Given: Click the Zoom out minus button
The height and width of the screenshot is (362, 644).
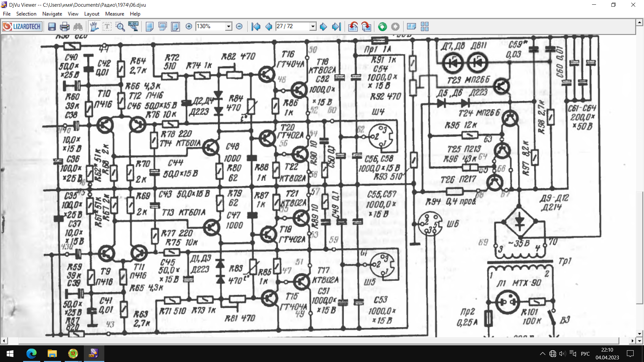Looking at the screenshot, I should pyautogui.click(x=239, y=26).
